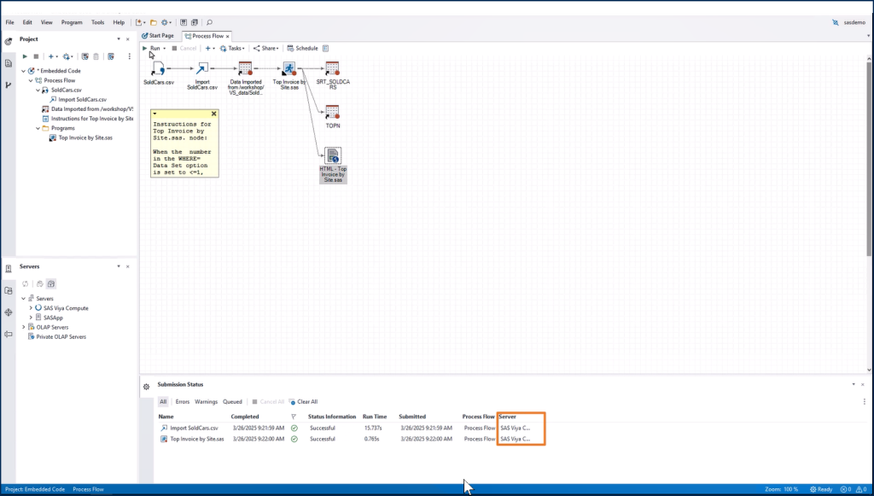Expand the SASApp server node
This screenshot has height=496, width=874.
[31, 318]
